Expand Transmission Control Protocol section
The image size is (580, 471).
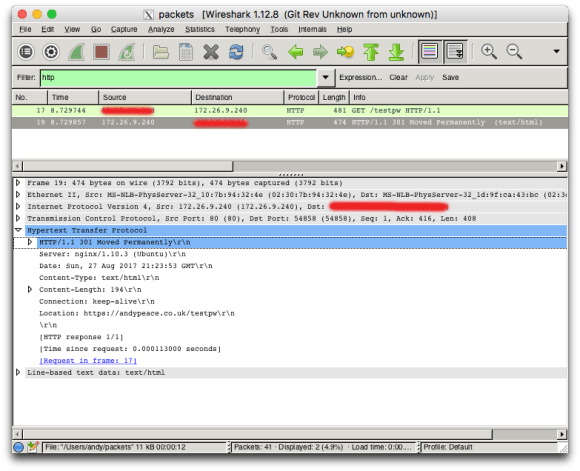coord(18,218)
